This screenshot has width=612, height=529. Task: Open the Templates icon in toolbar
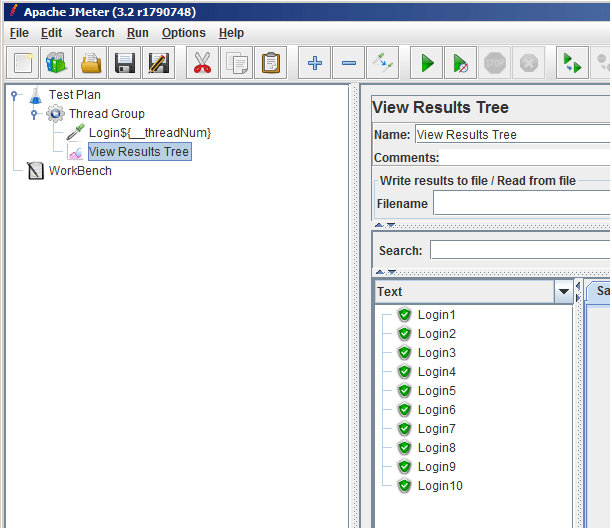coord(57,63)
